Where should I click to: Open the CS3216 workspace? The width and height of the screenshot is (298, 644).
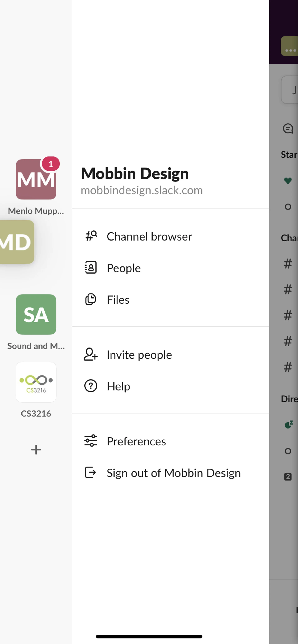point(36,382)
